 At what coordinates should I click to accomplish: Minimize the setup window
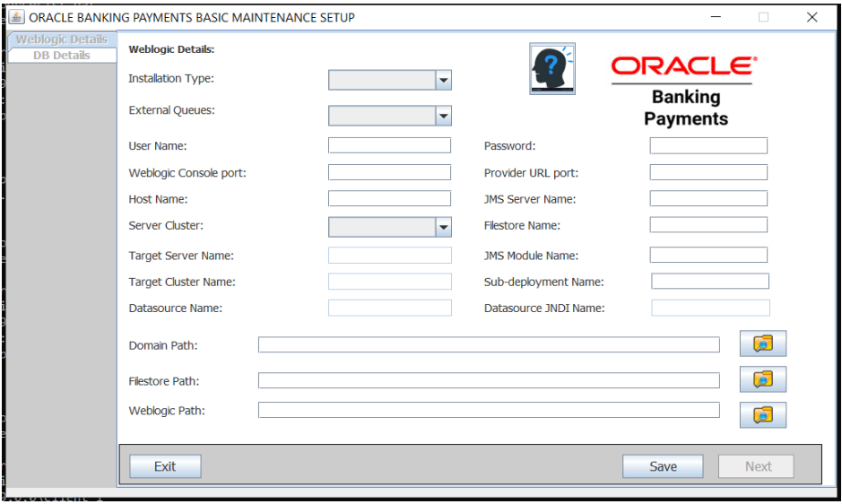716,17
